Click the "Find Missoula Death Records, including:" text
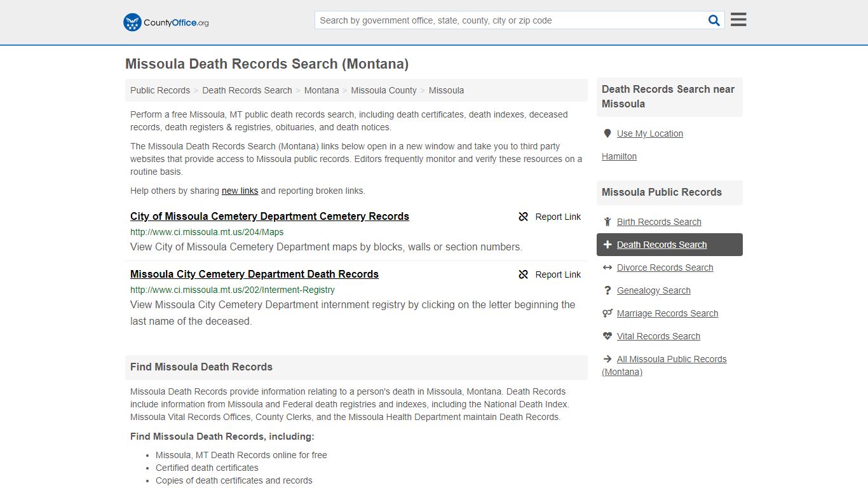Screen dimensions: 868x488 [x=222, y=437]
